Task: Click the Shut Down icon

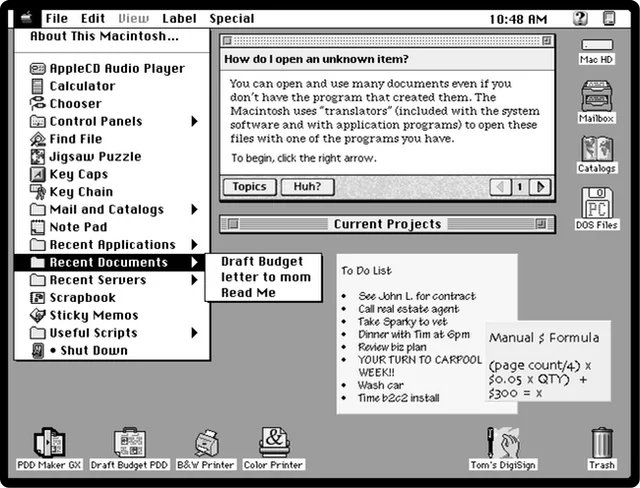Action: pyautogui.click(x=38, y=350)
